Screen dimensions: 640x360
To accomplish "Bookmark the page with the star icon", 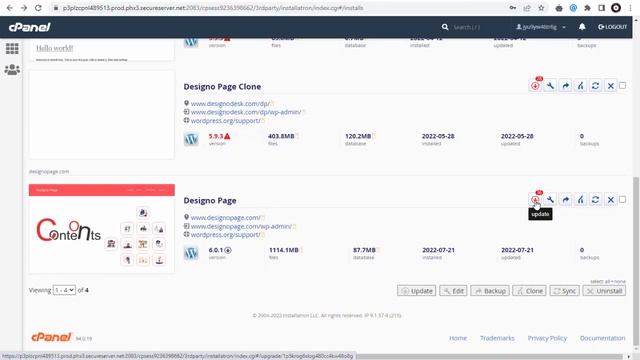I will (541, 8).
